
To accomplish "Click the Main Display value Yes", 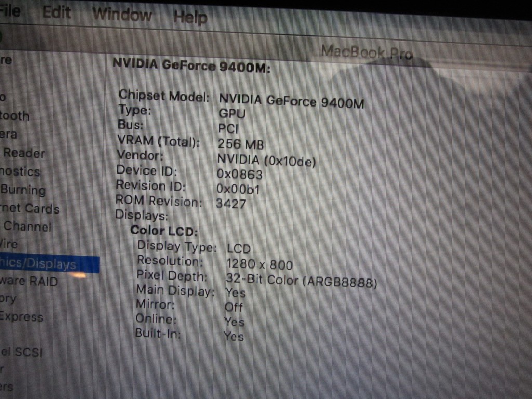I will [235, 293].
